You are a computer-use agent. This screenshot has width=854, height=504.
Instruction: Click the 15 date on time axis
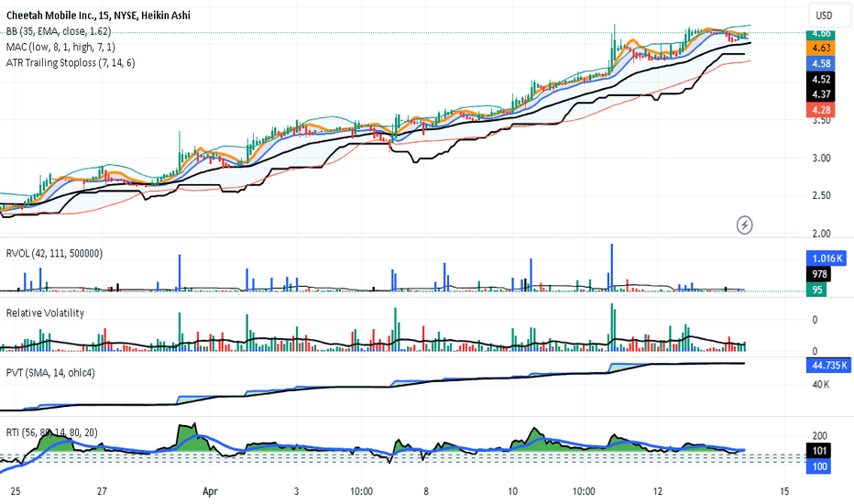click(784, 491)
